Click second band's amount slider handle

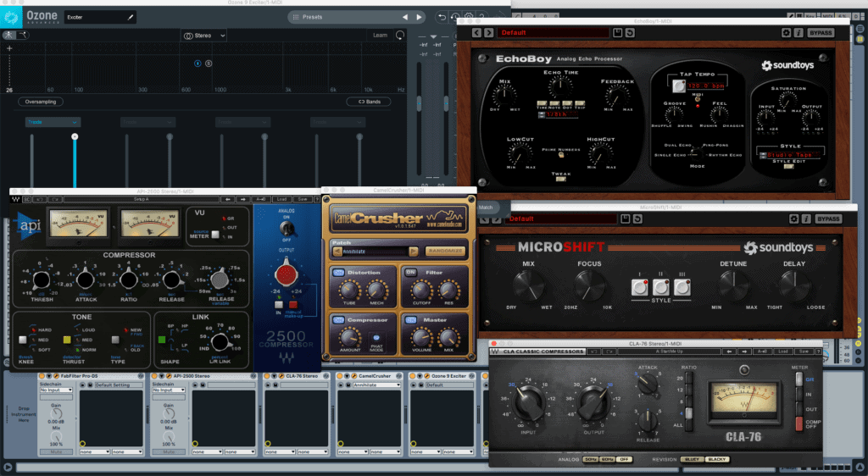pyautogui.click(x=170, y=136)
